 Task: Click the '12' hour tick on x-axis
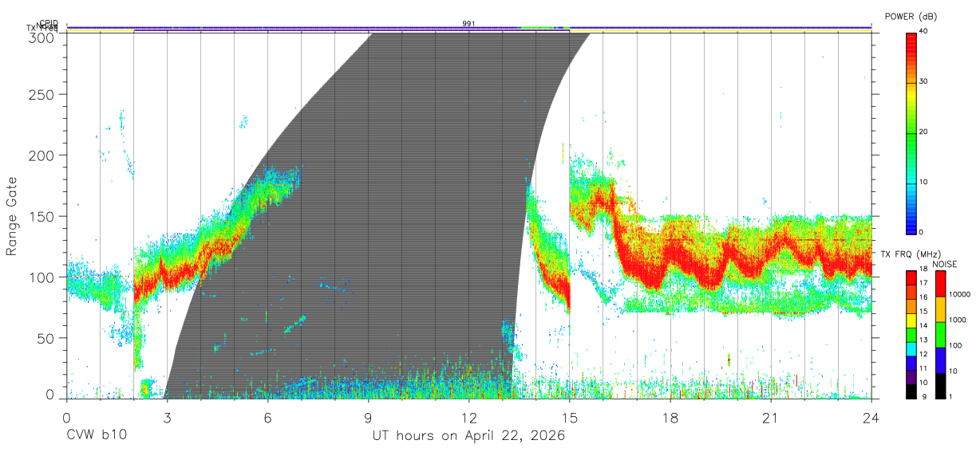tap(469, 419)
